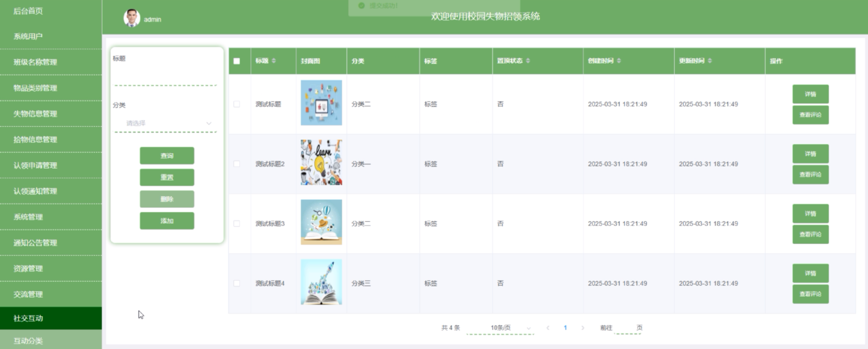Expand the 10条/页 page size selector
868x349 pixels.
point(500,328)
